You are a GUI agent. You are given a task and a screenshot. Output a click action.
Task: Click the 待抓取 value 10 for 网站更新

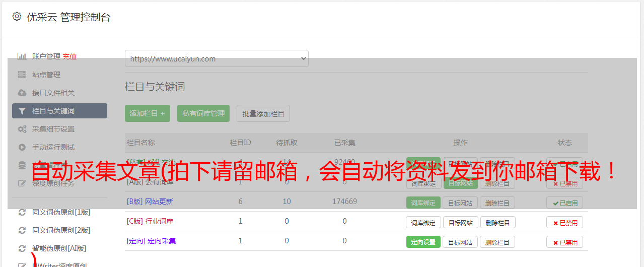(x=287, y=202)
